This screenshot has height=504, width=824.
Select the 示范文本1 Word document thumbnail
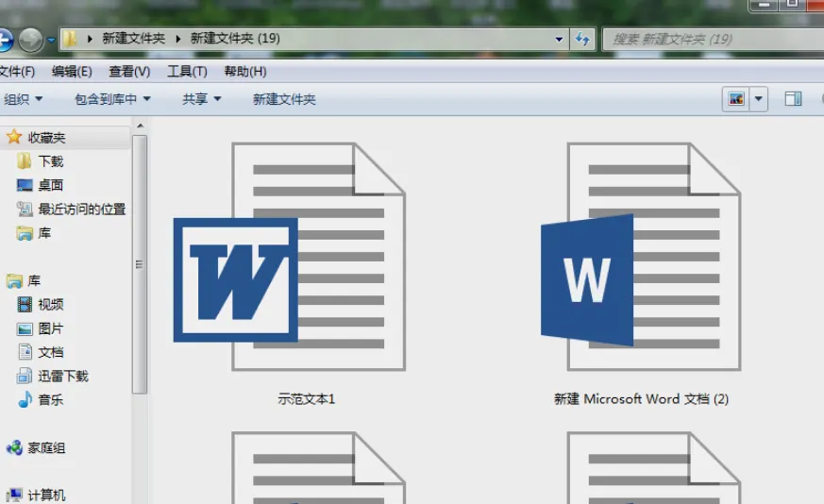click(290, 257)
